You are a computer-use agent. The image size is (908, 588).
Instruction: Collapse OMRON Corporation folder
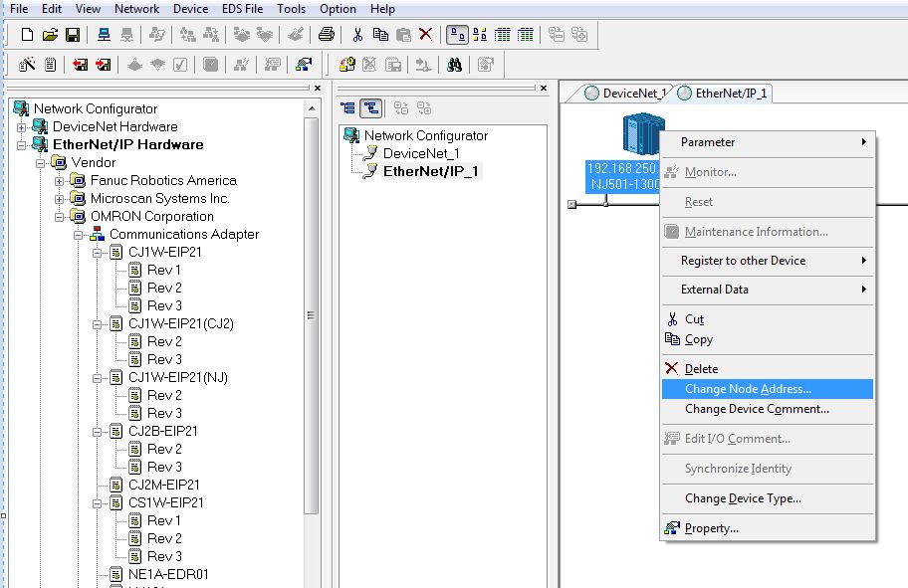click(59, 217)
